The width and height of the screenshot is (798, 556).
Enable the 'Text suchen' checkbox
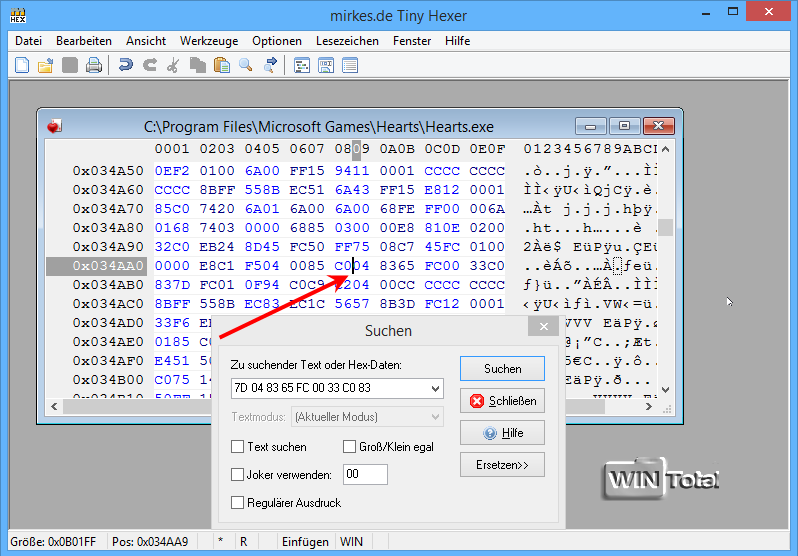point(238,447)
